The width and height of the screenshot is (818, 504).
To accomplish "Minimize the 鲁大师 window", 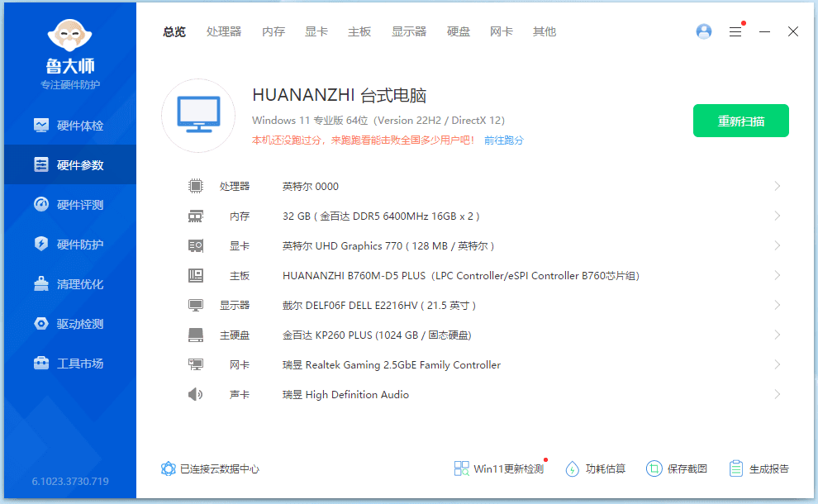I will coord(764,32).
